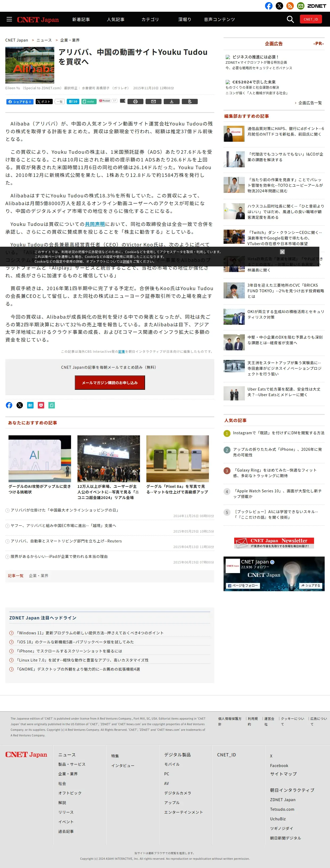Click the email article icon button

point(154,102)
